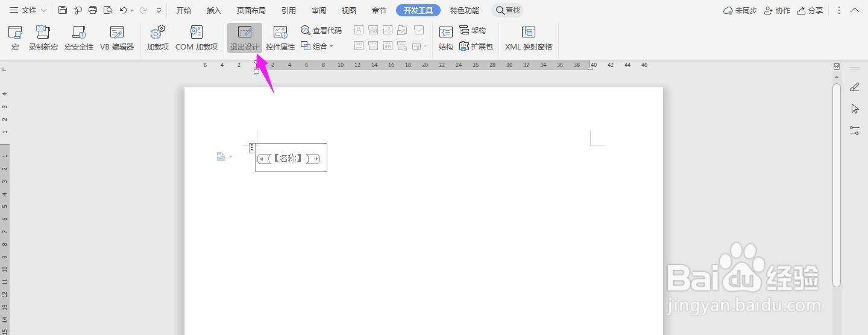This screenshot has width=868, height=335.
Task: Insert the picture content control
Action: pos(388,30)
